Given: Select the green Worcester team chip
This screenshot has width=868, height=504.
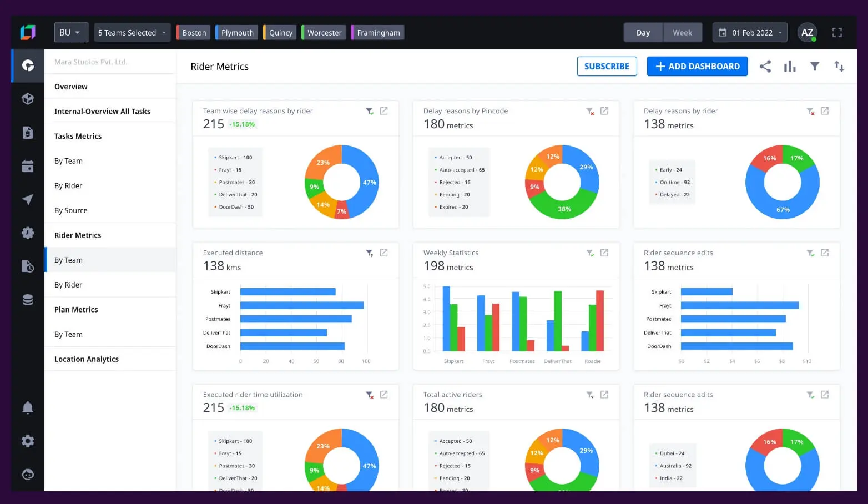Looking at the screenshot, I should (324, 32).
